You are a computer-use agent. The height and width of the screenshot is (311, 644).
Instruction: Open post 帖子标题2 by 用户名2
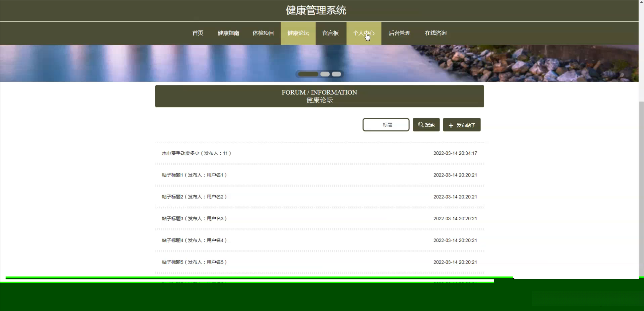[x=319, y=197]
